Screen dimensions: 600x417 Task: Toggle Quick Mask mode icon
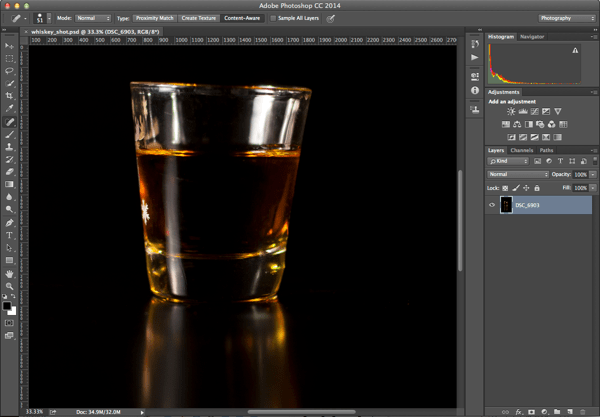tap(10, 323)
